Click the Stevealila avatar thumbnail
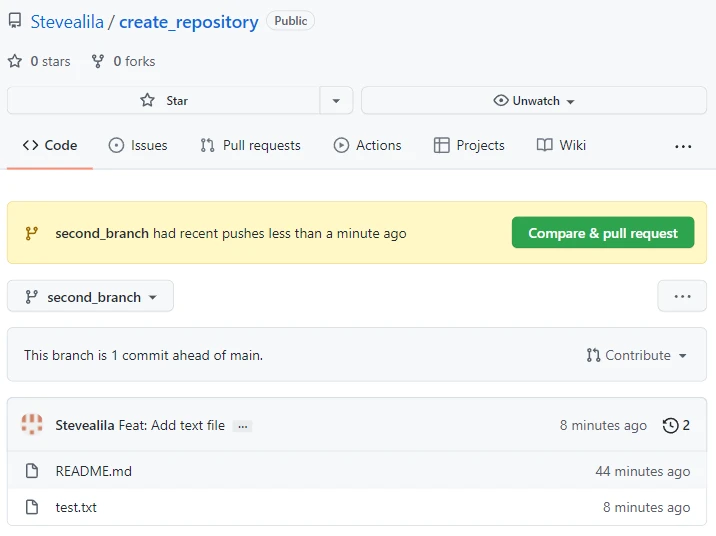 point(32,425)
